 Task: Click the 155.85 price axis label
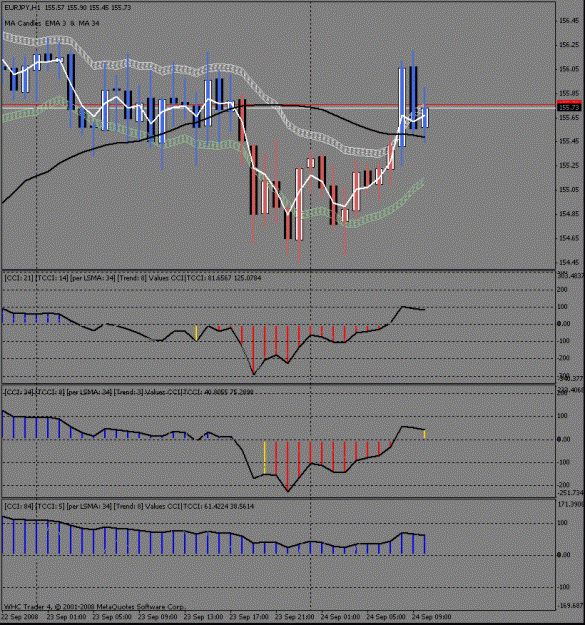coord(569,93)
